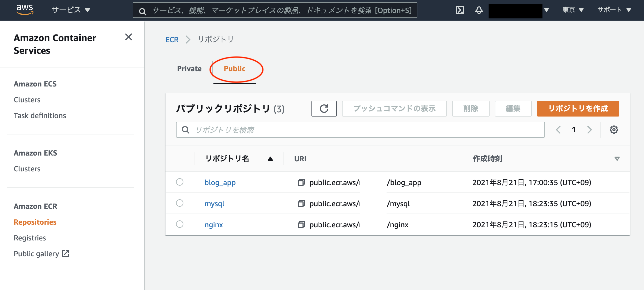Screen dimensions: 644x290
Task: Click the nginx creation time 18:23:15
Action: coord(532,225)
